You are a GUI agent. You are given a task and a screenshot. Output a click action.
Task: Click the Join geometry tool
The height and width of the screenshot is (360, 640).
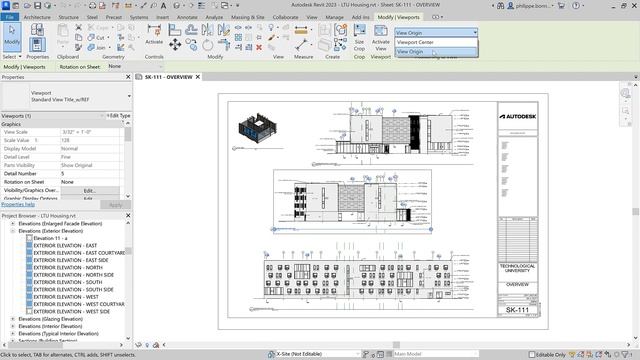click(x=97, y=47)
